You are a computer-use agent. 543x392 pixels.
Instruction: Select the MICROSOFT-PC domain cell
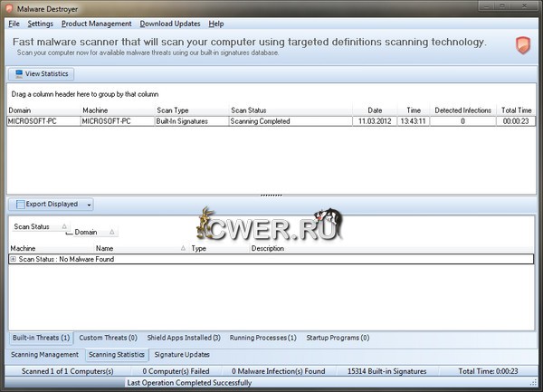(x=43, y=121)
